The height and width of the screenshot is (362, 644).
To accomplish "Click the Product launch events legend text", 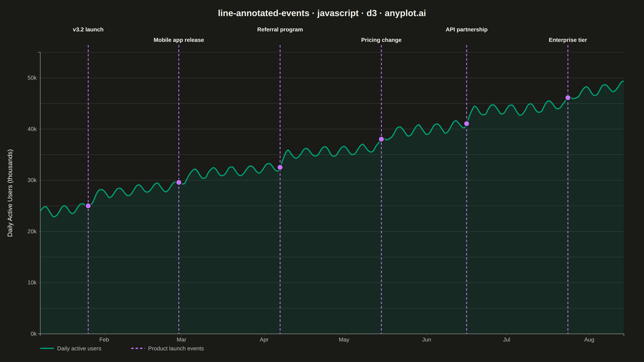I will 176,349.
